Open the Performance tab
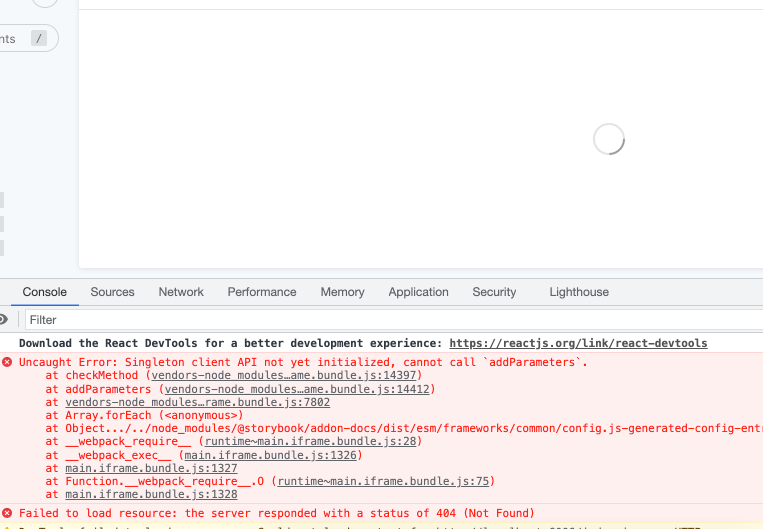The height and width of the screenshot is (529, 763). (x=262, y=292)
